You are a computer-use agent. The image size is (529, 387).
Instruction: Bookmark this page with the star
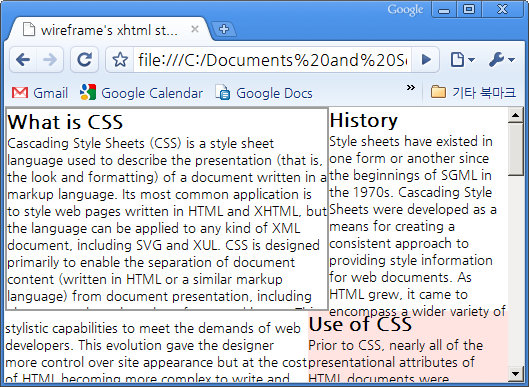point(120,60)
